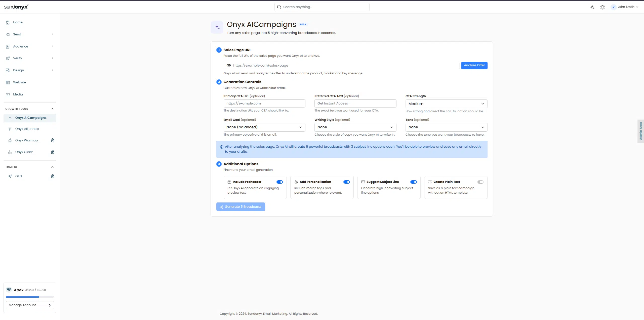644x320 pixels.
Task: Click the search magnifier icon
Action: (279, 7)
